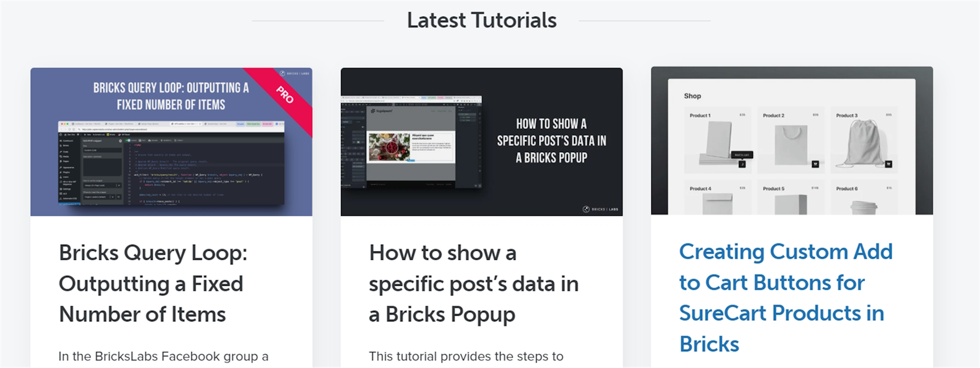Click the Bricks Labs logo on Popup thumbnail
Screen dimensions: 980x368
click(600, 209)
